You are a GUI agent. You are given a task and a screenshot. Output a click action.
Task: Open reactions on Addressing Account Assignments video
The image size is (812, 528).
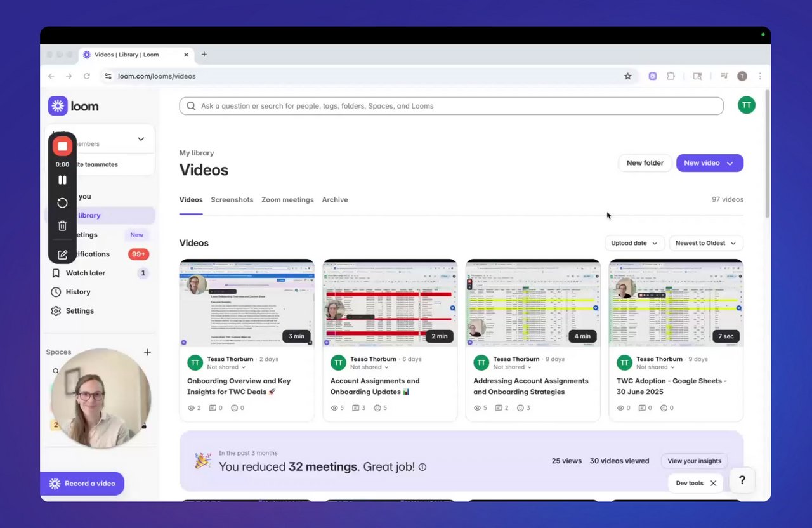(523, 408)
